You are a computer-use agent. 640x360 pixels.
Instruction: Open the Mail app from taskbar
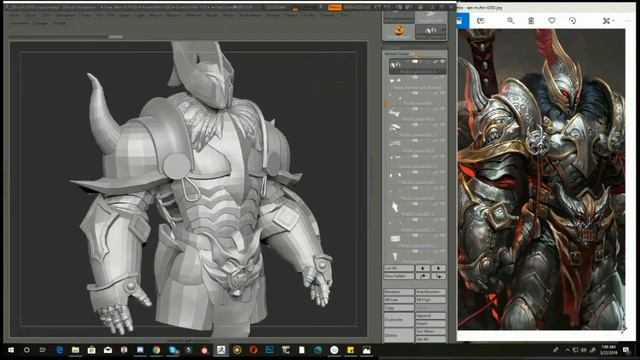[x=108, y=350]
